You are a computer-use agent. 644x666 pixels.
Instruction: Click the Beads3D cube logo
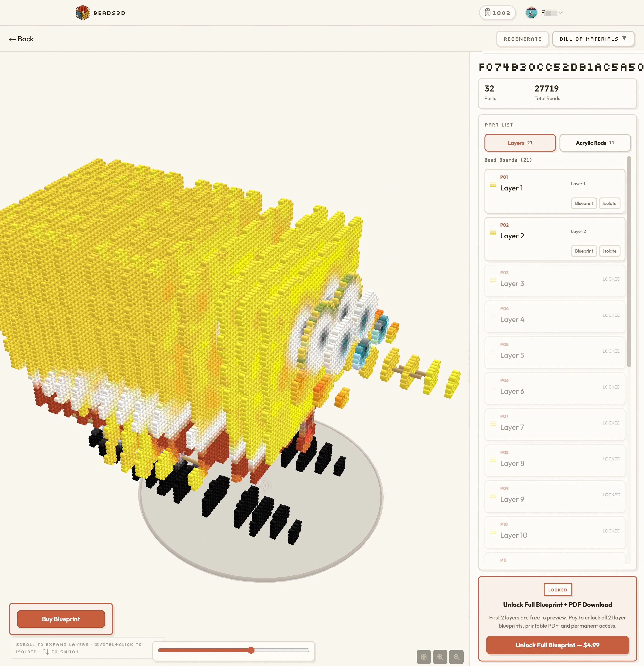click(x=82, y=13)
